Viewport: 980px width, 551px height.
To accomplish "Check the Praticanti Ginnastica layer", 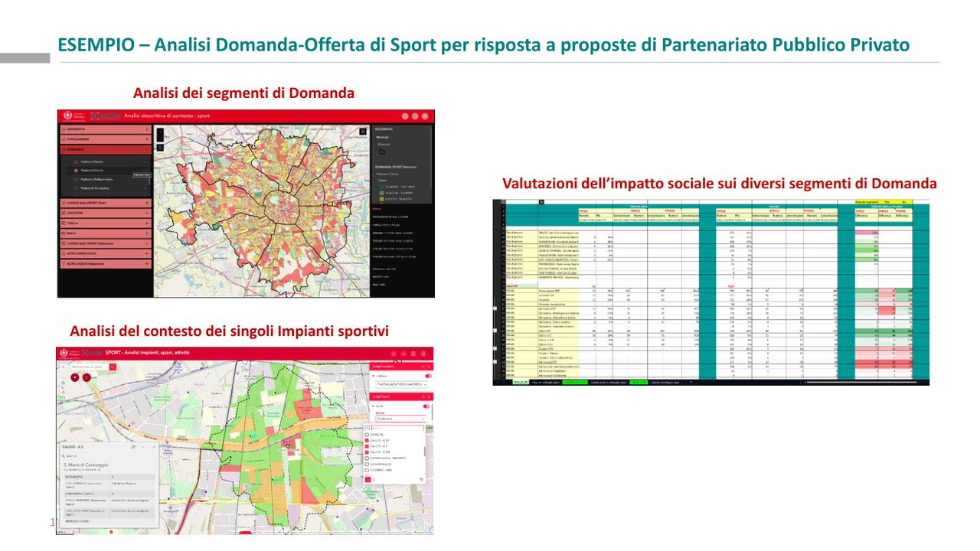I will click(x=76, y=188).
